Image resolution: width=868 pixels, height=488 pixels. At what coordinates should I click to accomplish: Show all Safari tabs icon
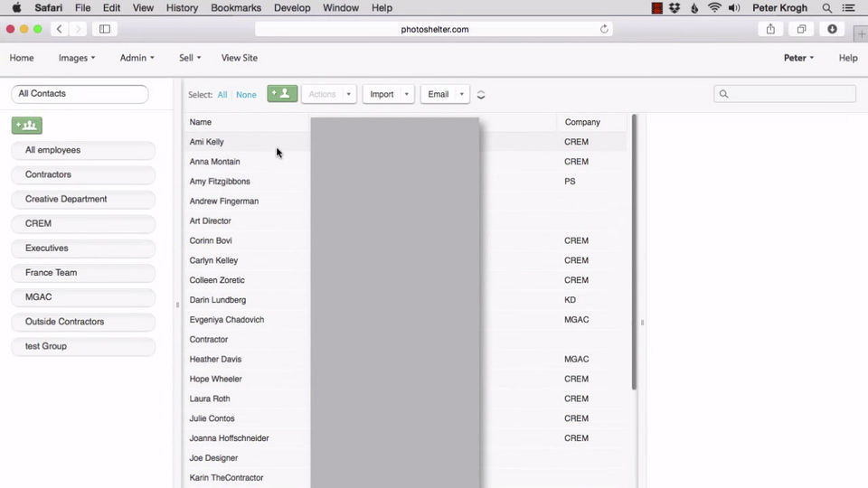[x=801, y=29]
